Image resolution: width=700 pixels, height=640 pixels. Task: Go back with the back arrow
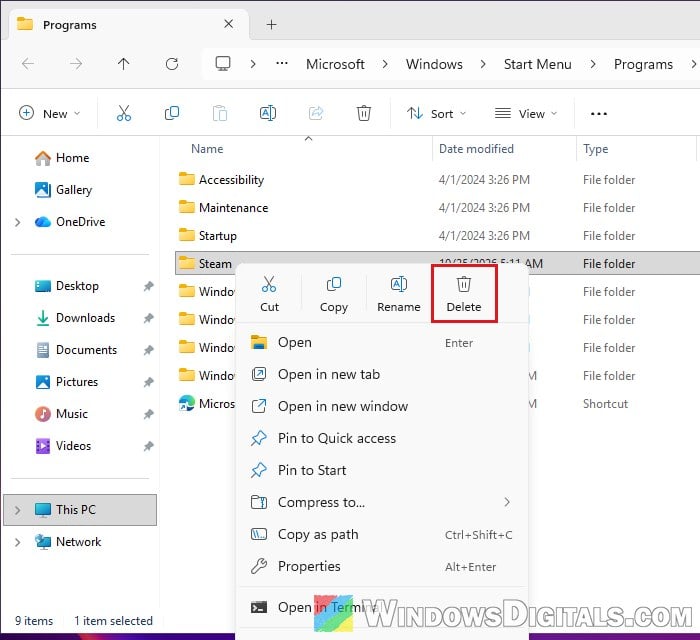click(x=28, y=64)
